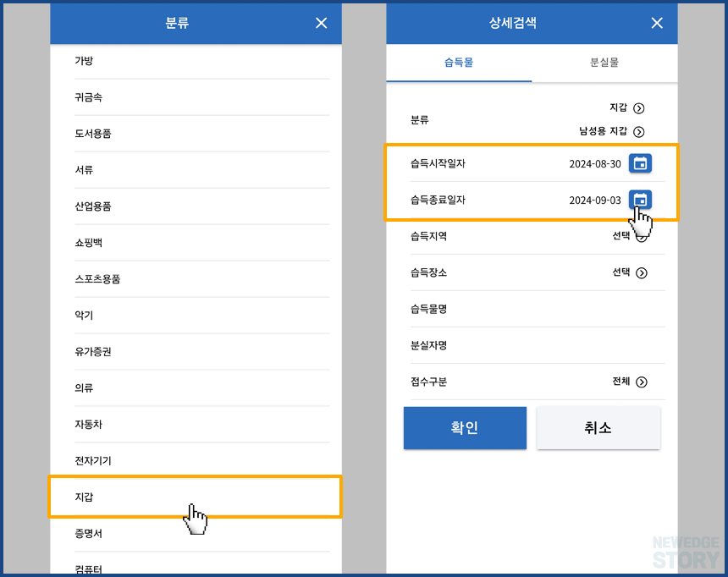Select the 습득물 tab

[459, 63]
